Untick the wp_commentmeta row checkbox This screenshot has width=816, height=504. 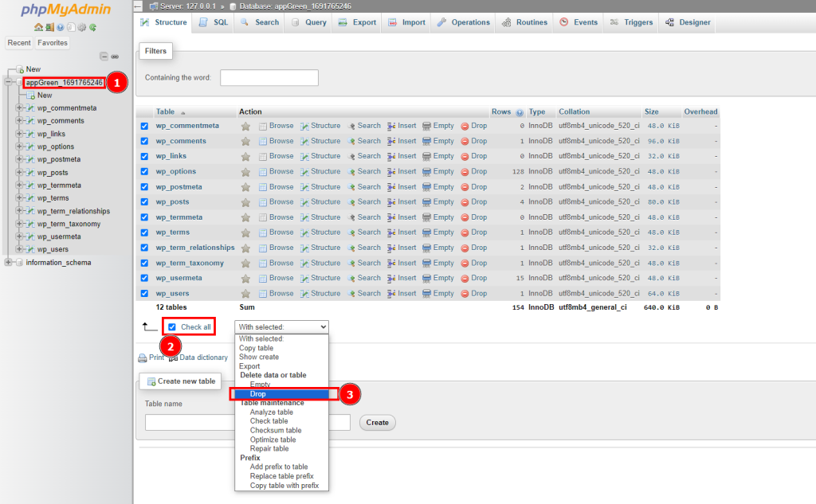(144, 126)
